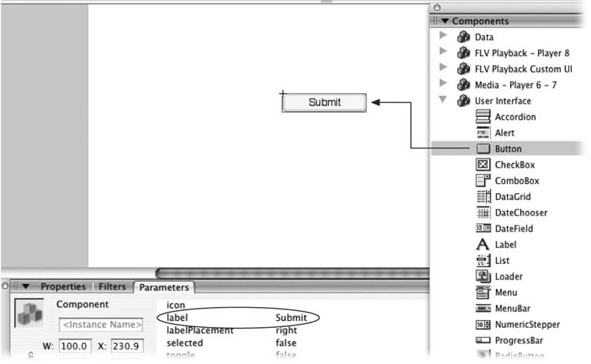
Task: Click the horizontal stage scrollbar
Action: click(x=292, y=273)
